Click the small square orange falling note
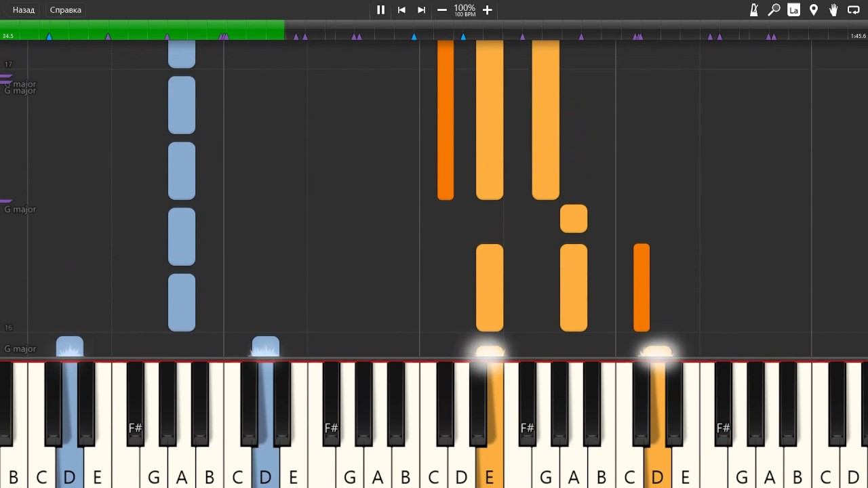868x488 pixels. pos(574,219)
